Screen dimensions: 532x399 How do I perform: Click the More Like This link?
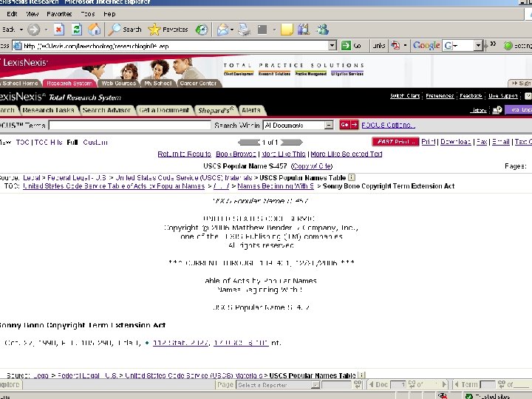284,154
